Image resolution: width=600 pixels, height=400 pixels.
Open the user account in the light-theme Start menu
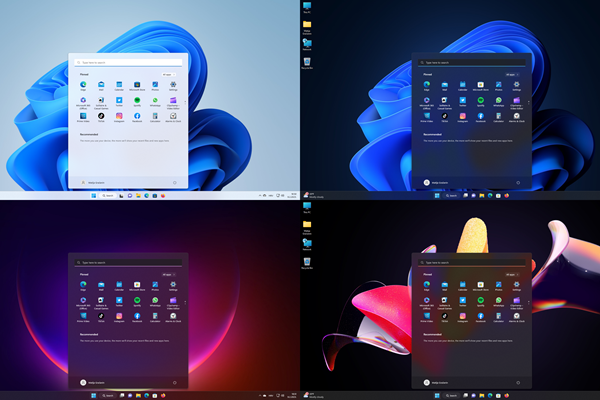pyautogui.click(x=93, y=183)
